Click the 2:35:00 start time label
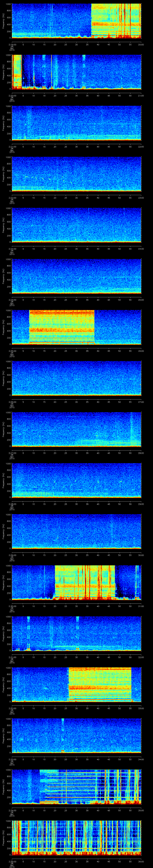The image size is (153, 868). [12, 861]
